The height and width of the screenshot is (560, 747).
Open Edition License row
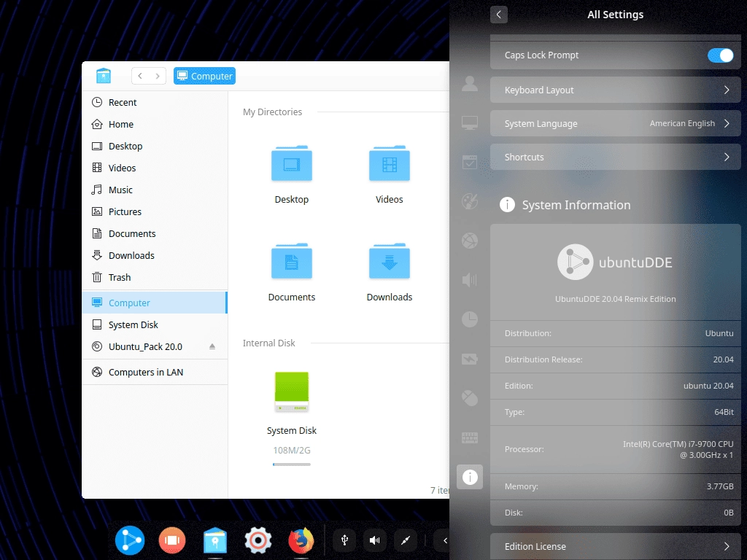(x=615, y=546)
